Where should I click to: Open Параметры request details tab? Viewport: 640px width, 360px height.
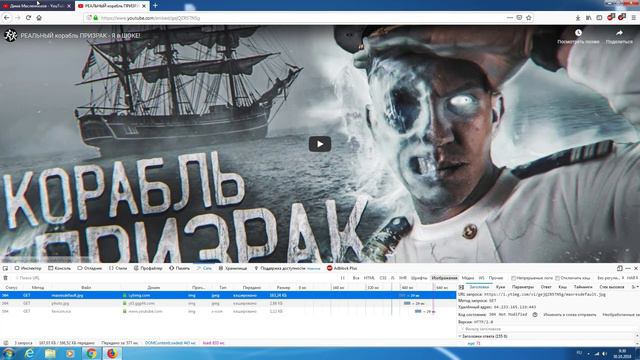[x=523, y=287]
